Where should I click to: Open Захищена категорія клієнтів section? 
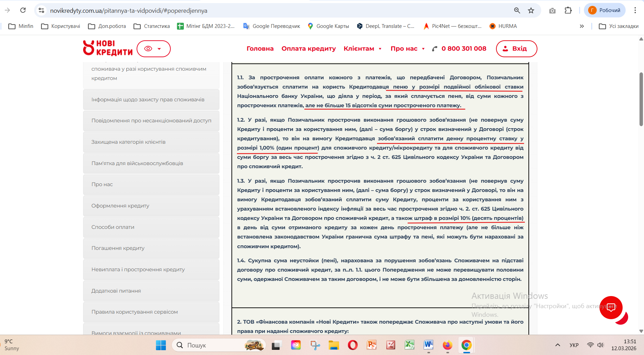[x=151, y=142]
